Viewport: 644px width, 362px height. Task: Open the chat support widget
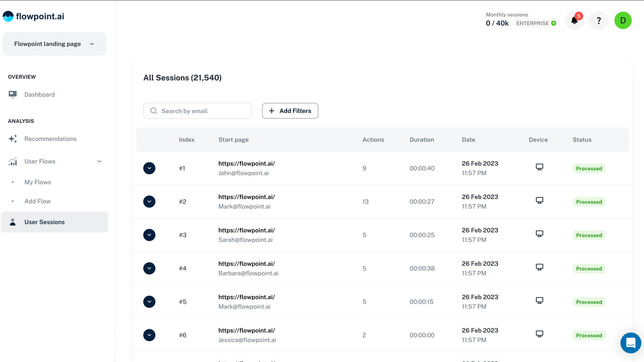(x=630, y=343)
